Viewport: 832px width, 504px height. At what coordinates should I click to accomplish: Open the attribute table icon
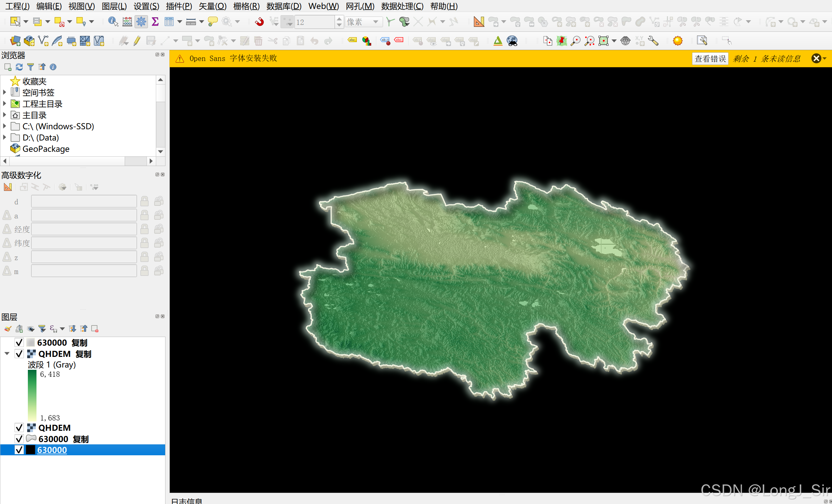click(169, 22)
